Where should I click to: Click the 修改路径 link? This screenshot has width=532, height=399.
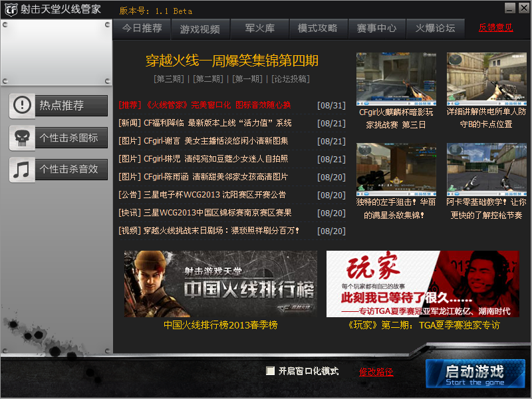[376, 372]
